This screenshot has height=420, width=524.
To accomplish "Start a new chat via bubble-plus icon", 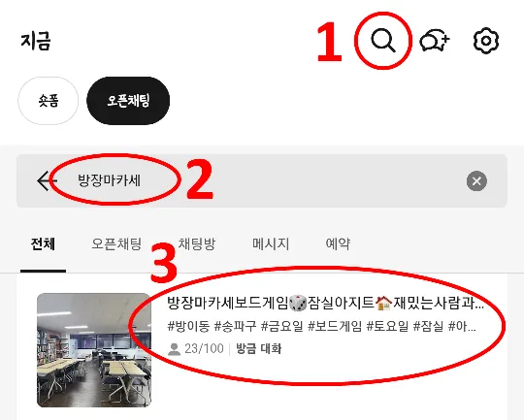I will (435, 41).
